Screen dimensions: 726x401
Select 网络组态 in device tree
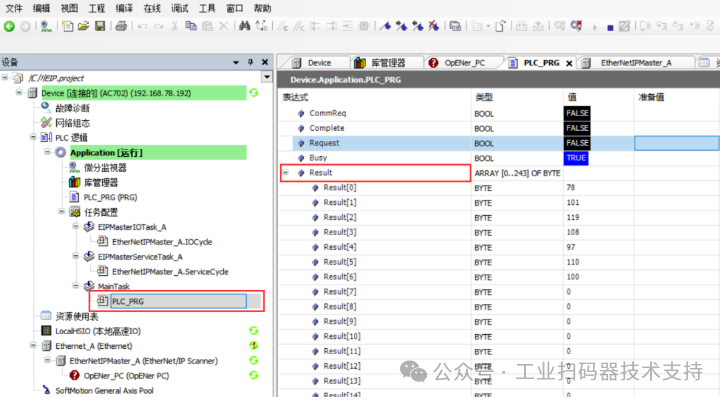pos(72,123)
